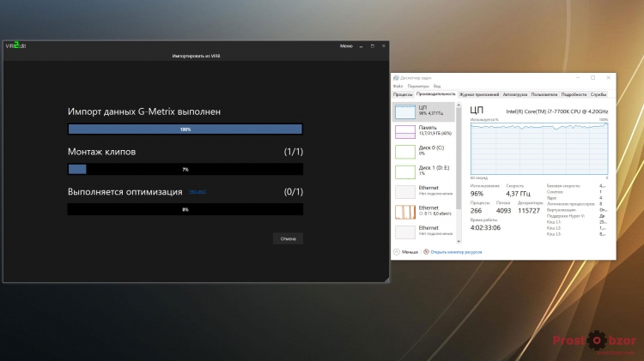This screenshot has width=644, height=361.
Task: Select the Ethernet item showing 8,0 кбит/с
Action: tap(424, 212)
